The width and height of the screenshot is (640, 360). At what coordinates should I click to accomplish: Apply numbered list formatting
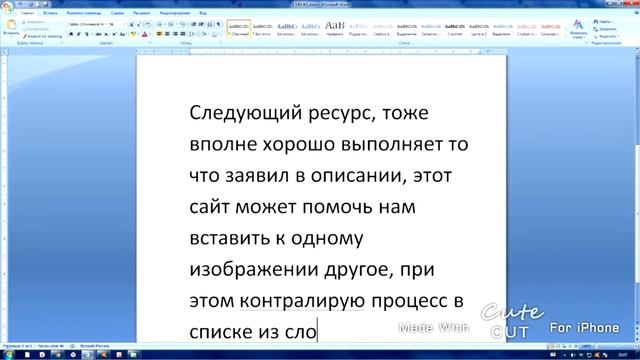point(172,24)
